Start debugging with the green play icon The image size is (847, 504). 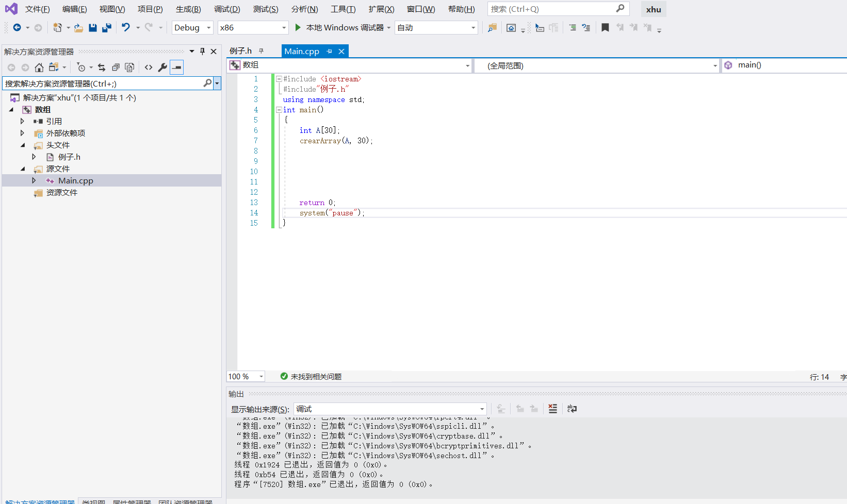click(298, 27)
